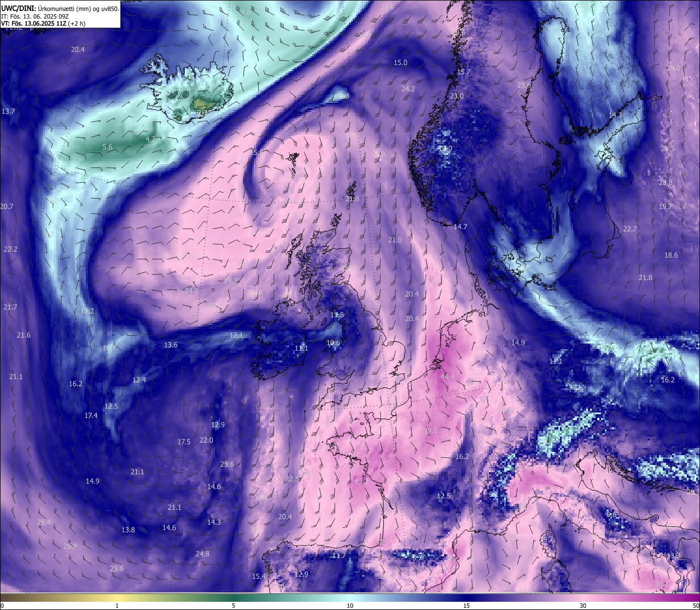Viewport: 700px width, 610px height.
Task: Click the 13.6 map value
Action: click(x=171, y=345)
